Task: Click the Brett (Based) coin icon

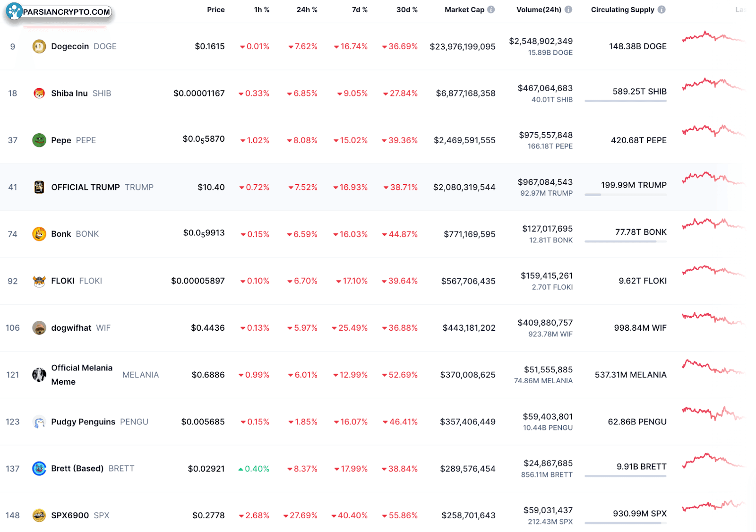Action: click(x=39, y=468)
